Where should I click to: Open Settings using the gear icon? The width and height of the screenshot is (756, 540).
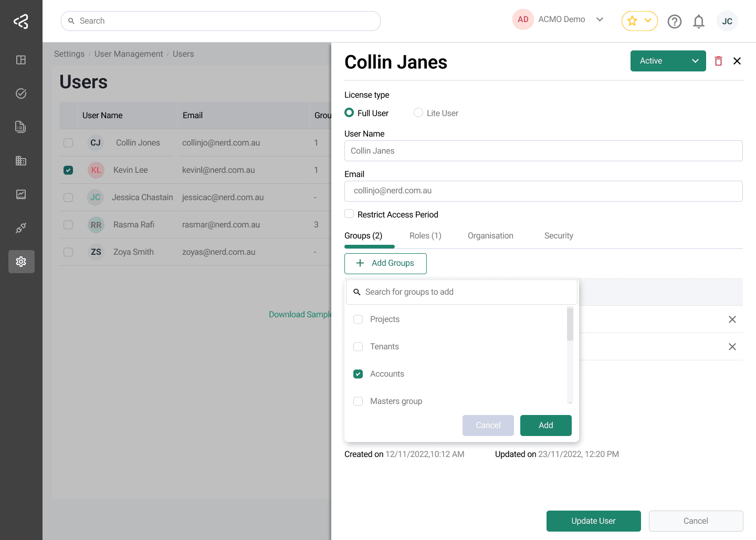[21, 261]
